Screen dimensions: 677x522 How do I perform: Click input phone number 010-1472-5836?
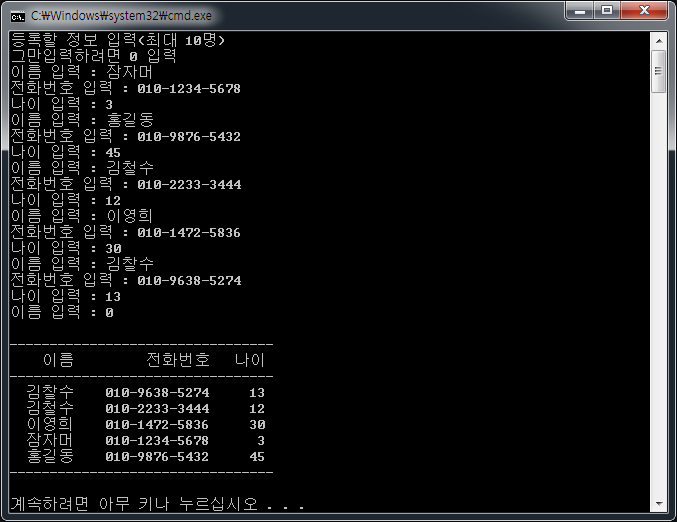[189, 232]
